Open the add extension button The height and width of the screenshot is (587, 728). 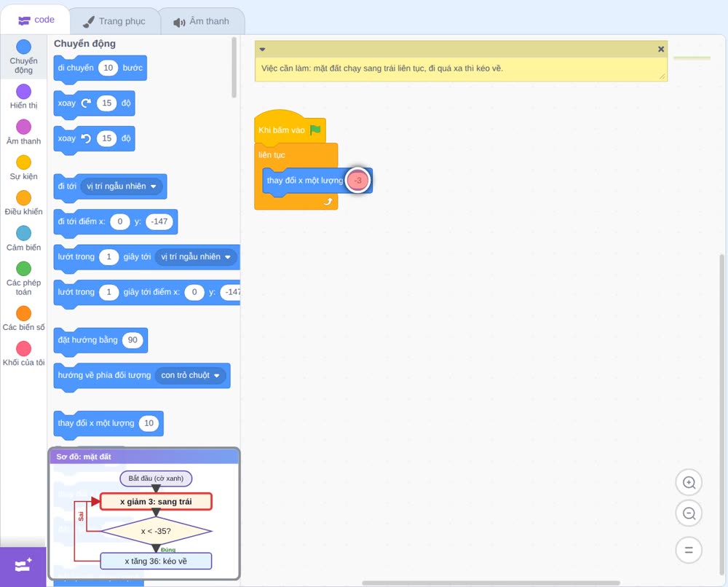coord(23,566)
